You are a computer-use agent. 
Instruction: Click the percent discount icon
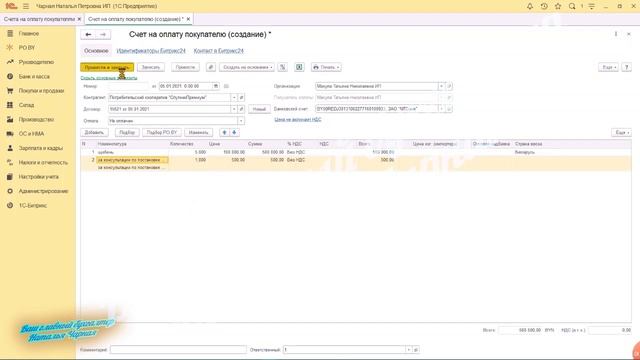coord(282,67)
